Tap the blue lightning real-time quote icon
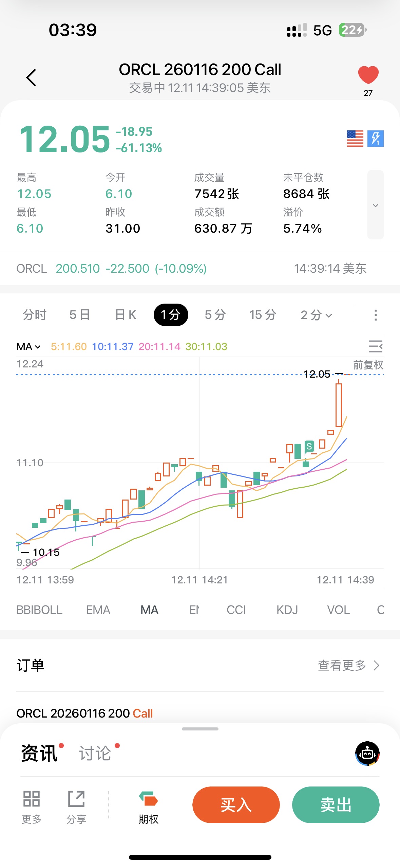This screenshot has height=868, width=400. pos(376,139)
